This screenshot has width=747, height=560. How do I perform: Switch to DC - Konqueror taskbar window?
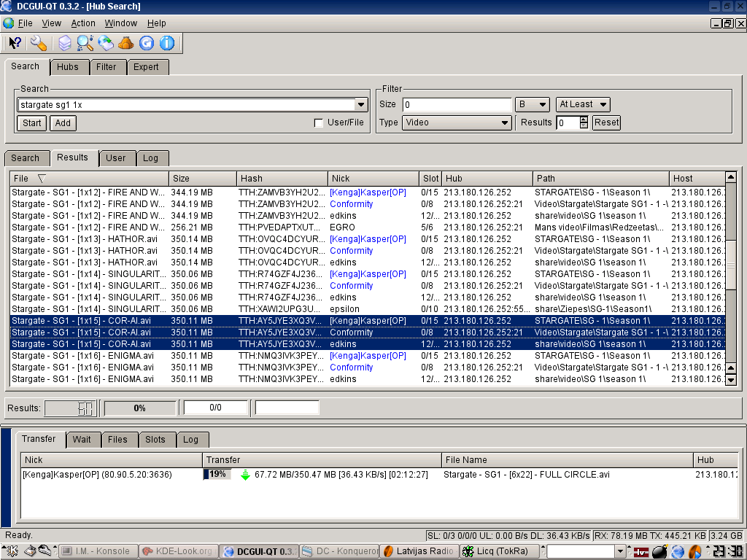(340, 551)
